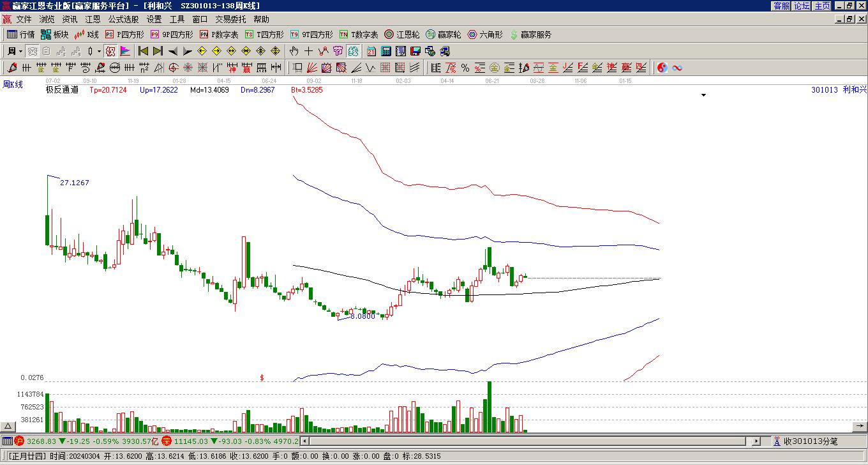Screen dimensions: 868x465
Task: Open the 9T四方形 tool
Action: [311, 34]
